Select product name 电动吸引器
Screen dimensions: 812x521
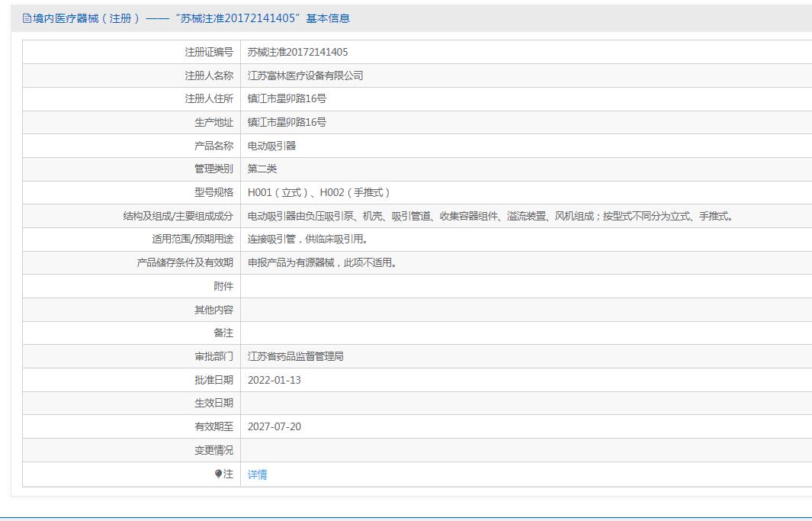click(x=272, y=146)
